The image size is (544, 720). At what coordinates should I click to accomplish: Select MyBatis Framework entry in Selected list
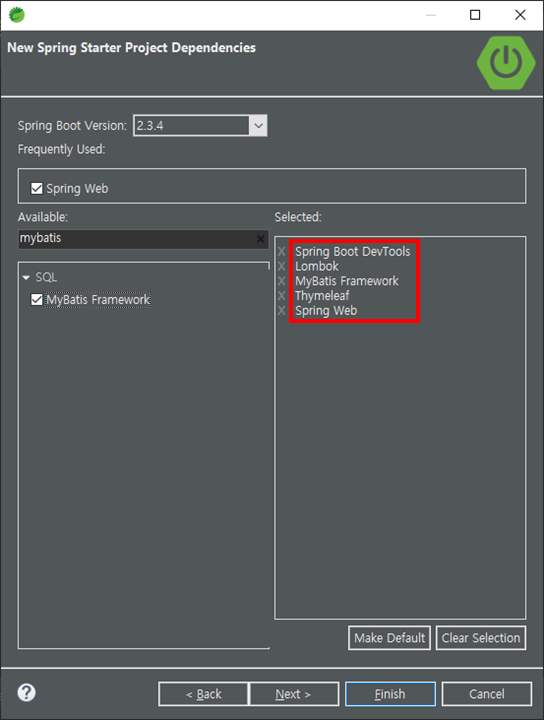click(347, 281)
